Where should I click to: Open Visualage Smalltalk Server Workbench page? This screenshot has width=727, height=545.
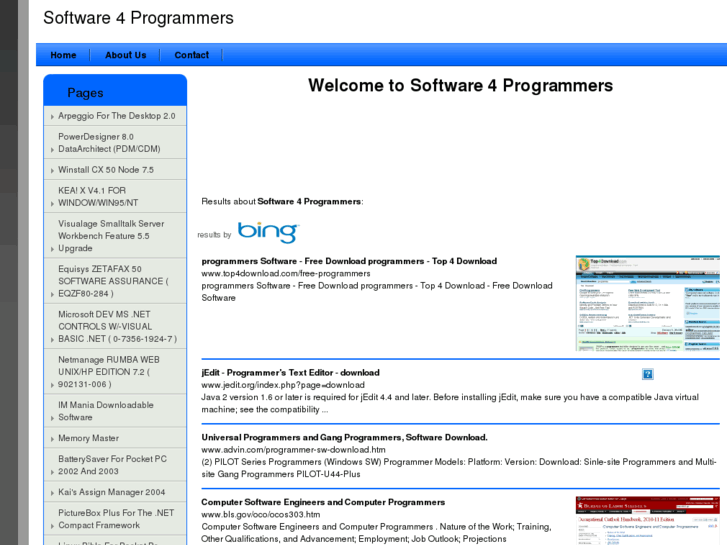(111, 236)
